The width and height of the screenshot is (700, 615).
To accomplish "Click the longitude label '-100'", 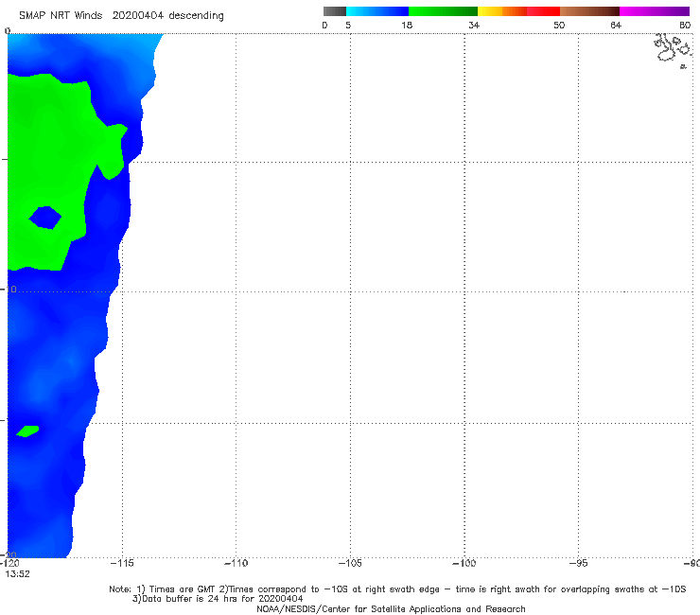I will point(464,563).
